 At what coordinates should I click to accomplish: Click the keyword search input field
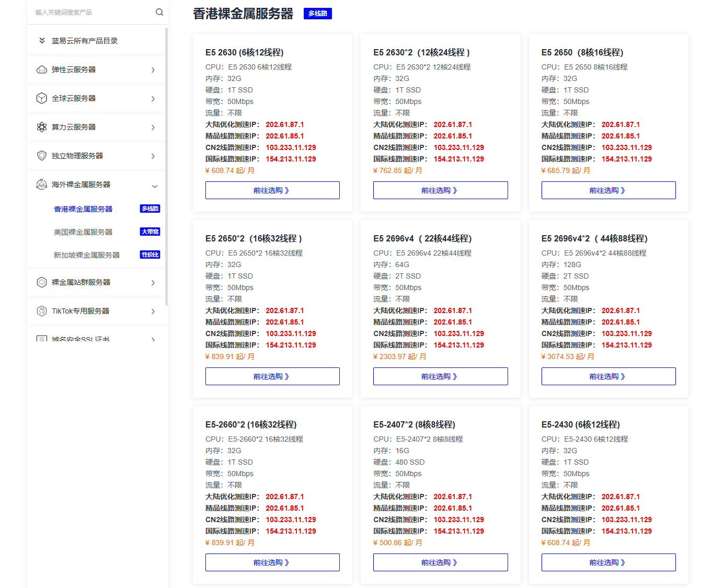(x=93, y=12)
